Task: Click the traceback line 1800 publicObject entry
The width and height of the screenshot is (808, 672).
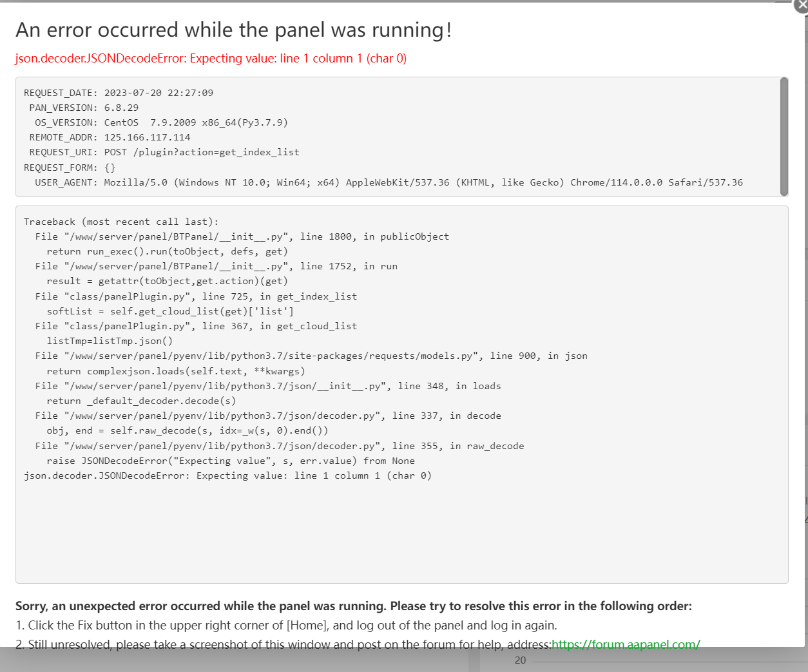Action: tap(242, 236)
